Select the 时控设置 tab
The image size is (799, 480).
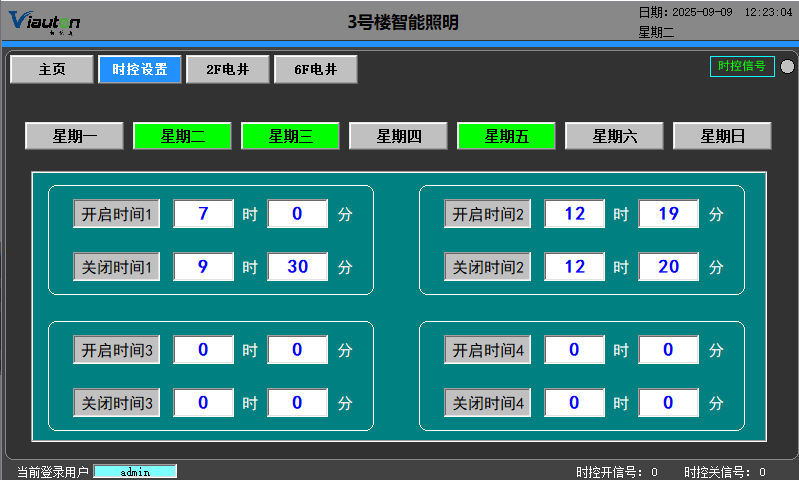coord(140,69)
